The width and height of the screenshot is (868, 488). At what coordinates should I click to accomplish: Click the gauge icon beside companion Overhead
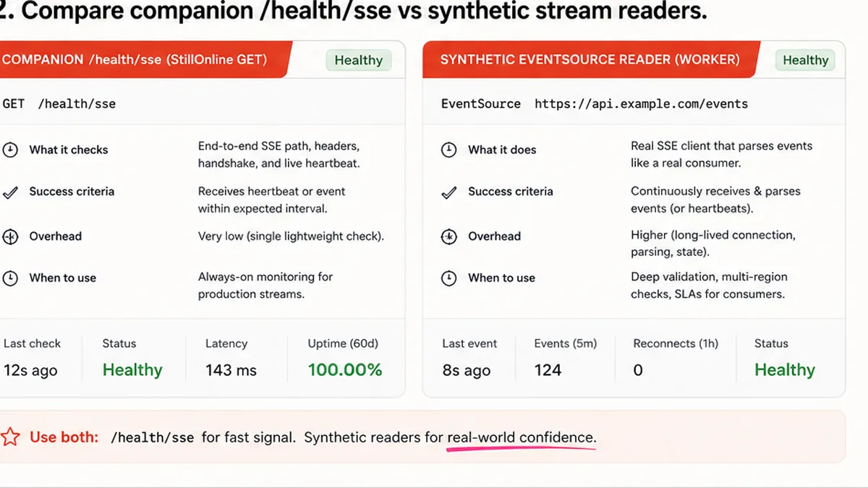pyautogui.click(x=10, y=236)
